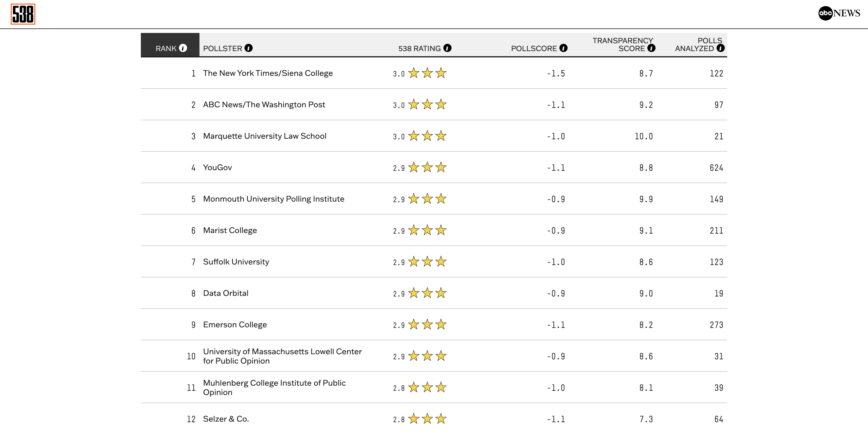Show info tooltip next to TRANSPARENCY SCORE
This screenshot has height=434, width=868.
pyautogui.click(x=651, y=48)
